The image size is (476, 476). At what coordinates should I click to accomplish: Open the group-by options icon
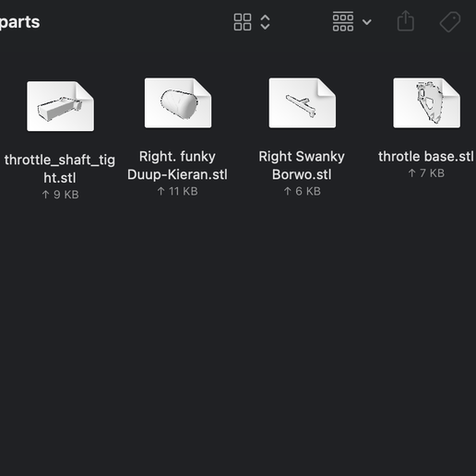tap(343, 22)
